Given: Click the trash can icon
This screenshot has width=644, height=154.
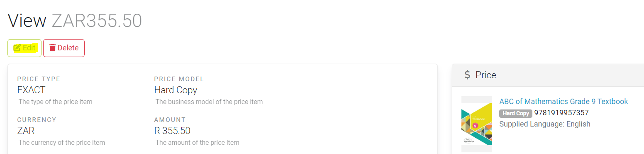Looking at the screenshot, I should 52,48.
